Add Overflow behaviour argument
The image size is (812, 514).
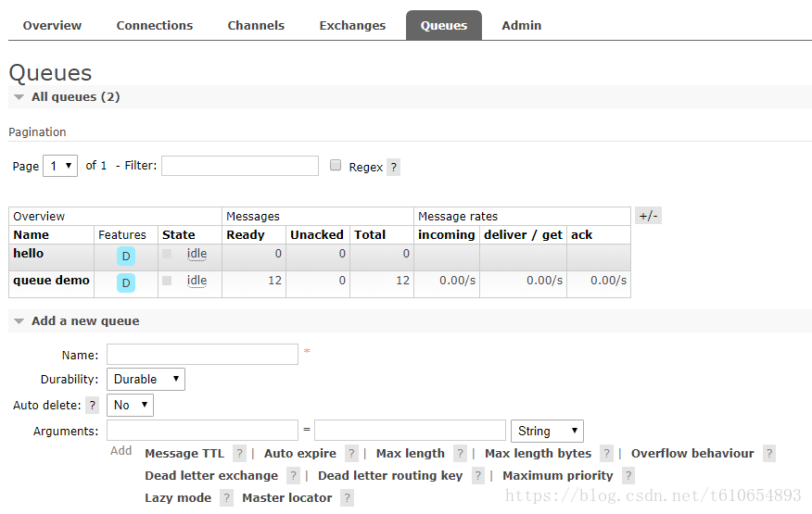click(x=692, y=454)
